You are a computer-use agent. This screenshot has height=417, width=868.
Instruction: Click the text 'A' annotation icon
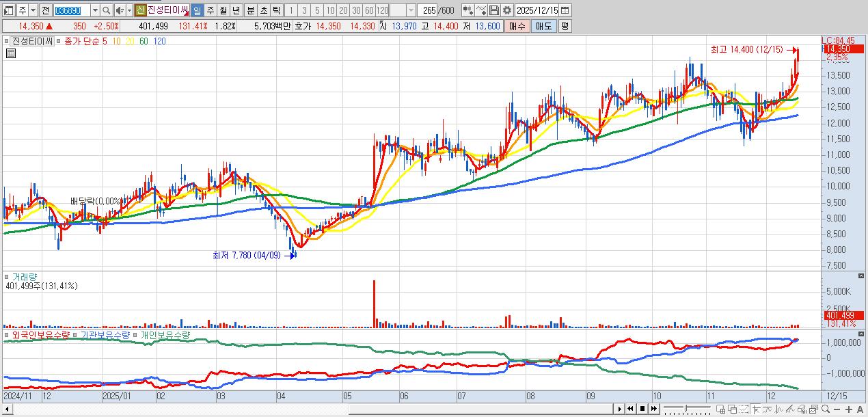point(860,409)
